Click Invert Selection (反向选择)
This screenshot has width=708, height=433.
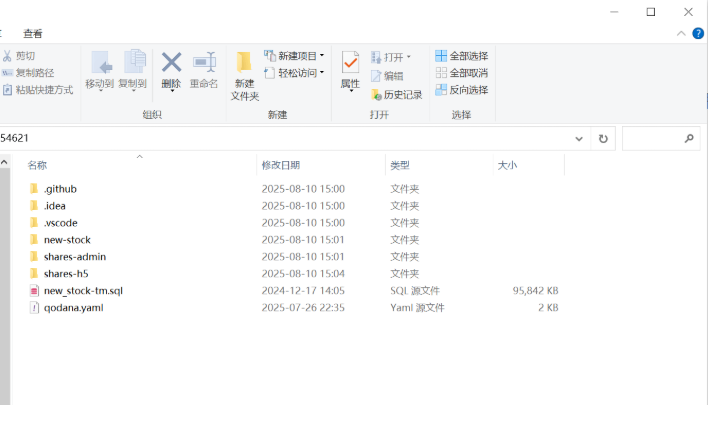click(x=461, y=90)
